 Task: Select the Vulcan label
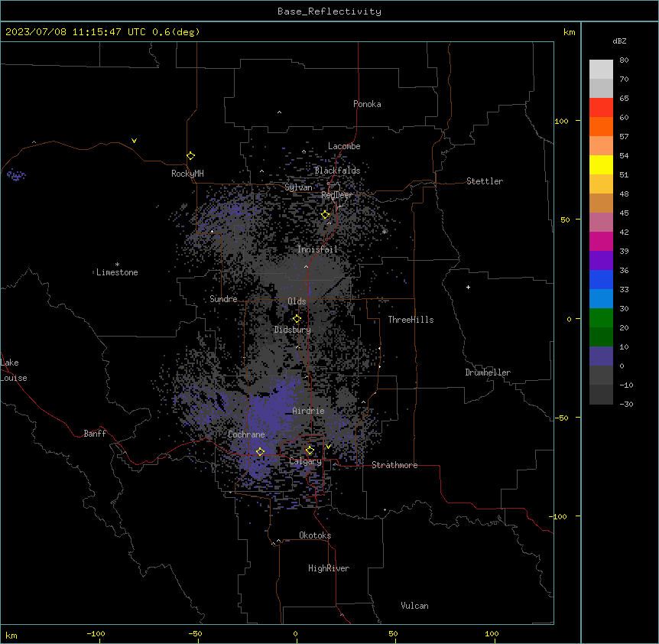(x=414, y=606)
